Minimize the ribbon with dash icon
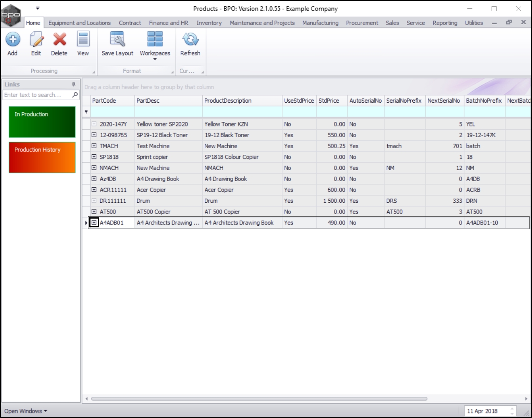The width and height of the screenshot is (532, 418). [x=494, y=23]
